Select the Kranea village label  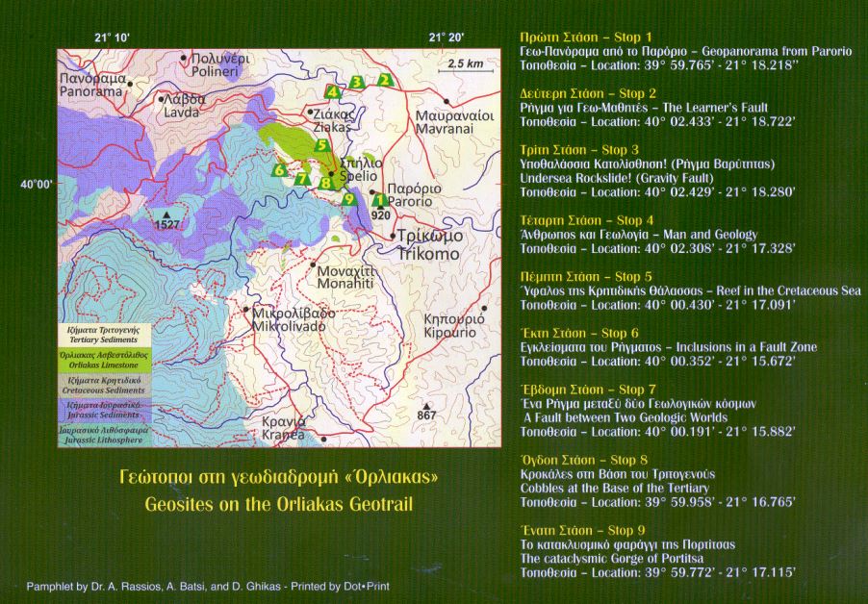click(x=284, y=428)
